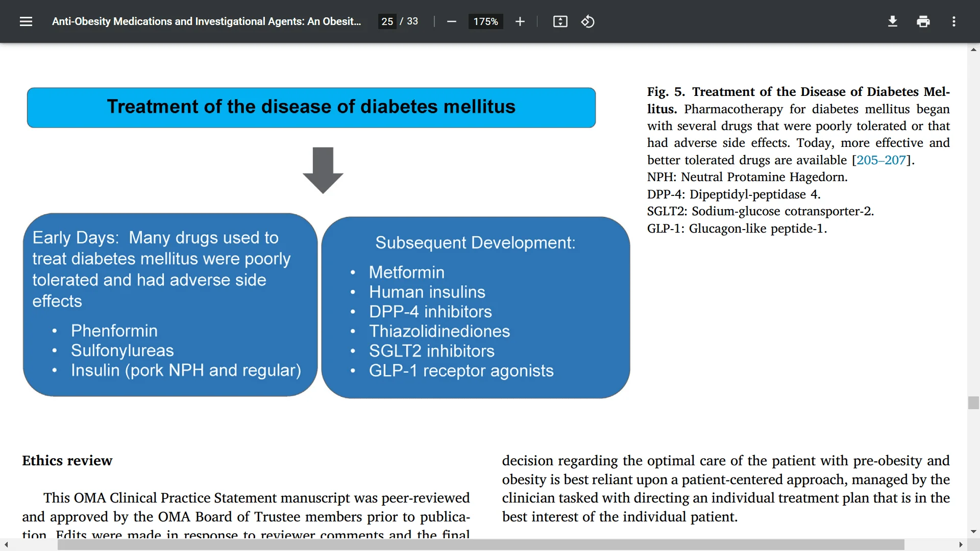This screenshot has height=551, width=980.
Task: Click the 'Metformin' bullet item
Action: click(x=406, y=272)
